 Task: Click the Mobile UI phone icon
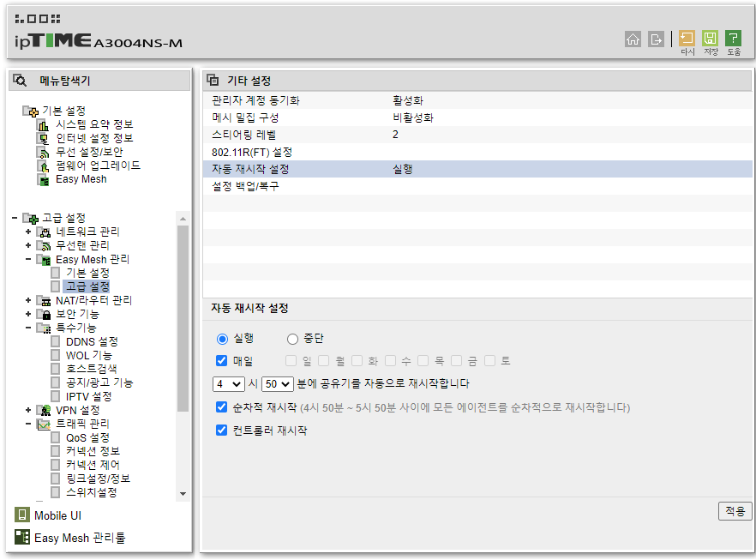[22, 515]
